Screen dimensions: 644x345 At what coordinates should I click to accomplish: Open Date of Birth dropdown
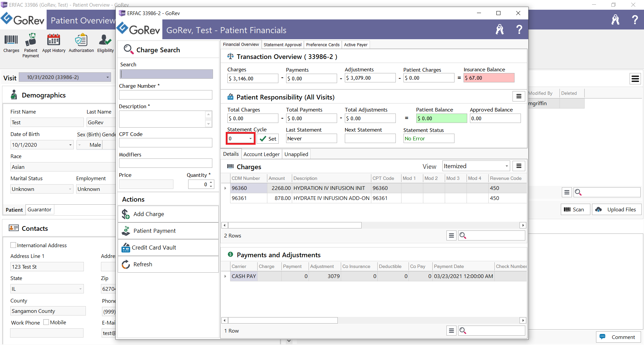70,145
